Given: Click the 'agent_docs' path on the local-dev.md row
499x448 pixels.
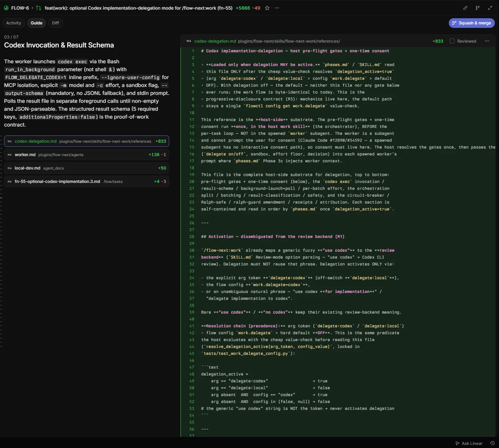Looking at the screenshot, I should click(53, 168).
